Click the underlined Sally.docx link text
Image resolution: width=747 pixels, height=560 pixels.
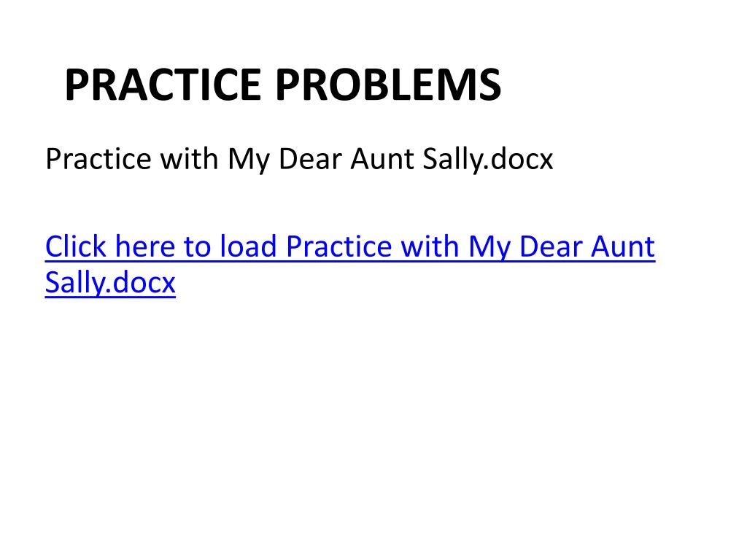(x=111, y=282)
